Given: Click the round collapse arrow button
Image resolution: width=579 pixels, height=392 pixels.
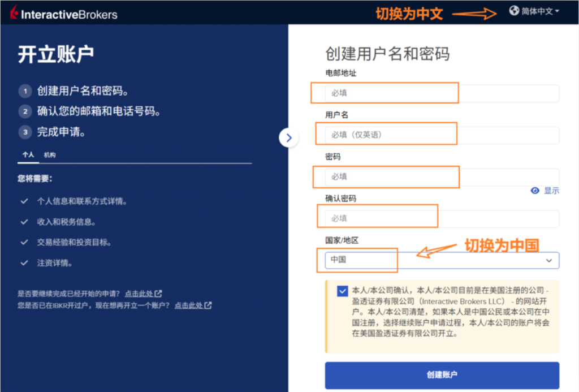Looking at the screenshot, I should pyautogui.click(x=289, y=137).
